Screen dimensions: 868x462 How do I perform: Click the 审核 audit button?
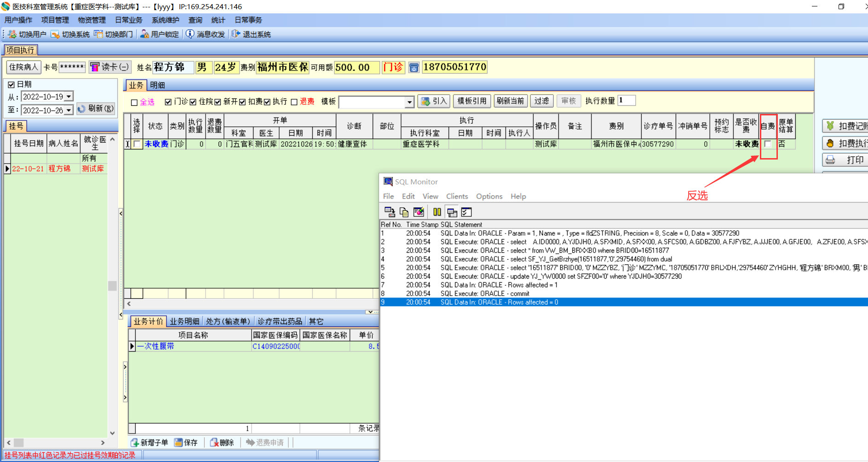(x=569, y=101)
